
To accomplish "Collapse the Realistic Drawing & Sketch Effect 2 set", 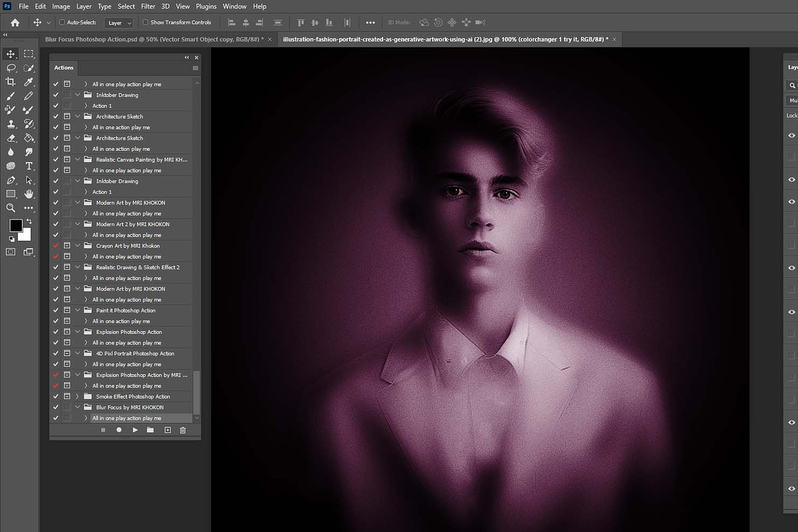I will (78, 267).
